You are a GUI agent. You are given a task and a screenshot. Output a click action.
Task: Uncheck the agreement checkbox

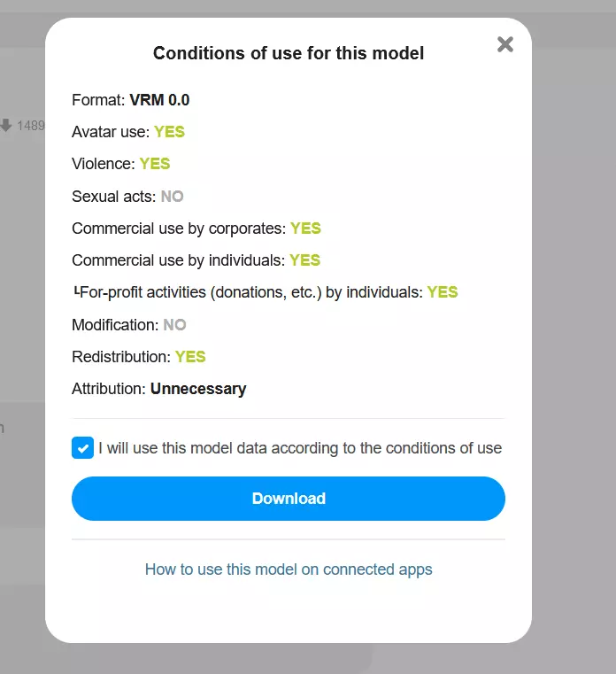(x=82, y=447)
